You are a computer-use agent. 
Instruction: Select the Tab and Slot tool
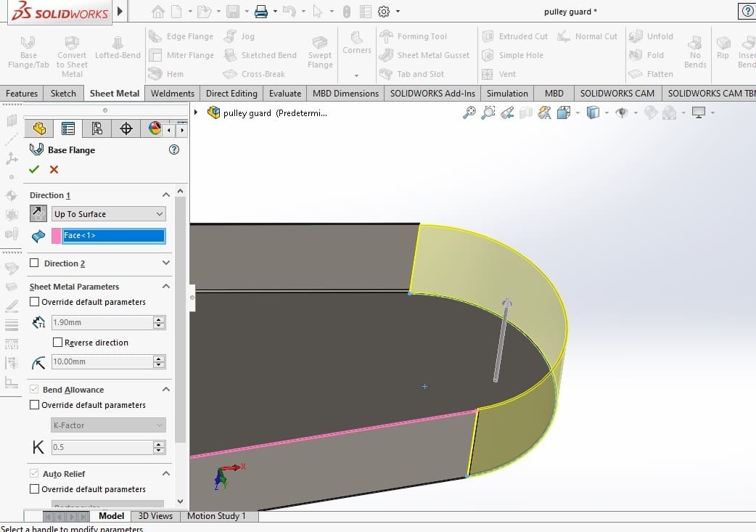(412, 74)
